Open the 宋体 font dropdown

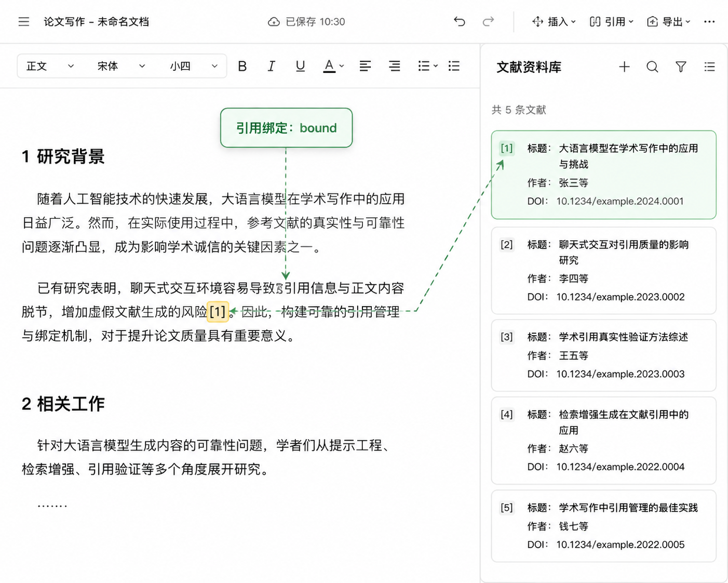tap(121, 66)
